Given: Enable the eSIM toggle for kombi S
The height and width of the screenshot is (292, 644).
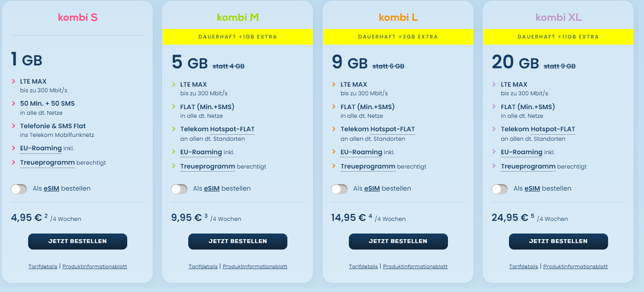Looking at the screenshot, I should pyautogui.click(x=19, y=189).
